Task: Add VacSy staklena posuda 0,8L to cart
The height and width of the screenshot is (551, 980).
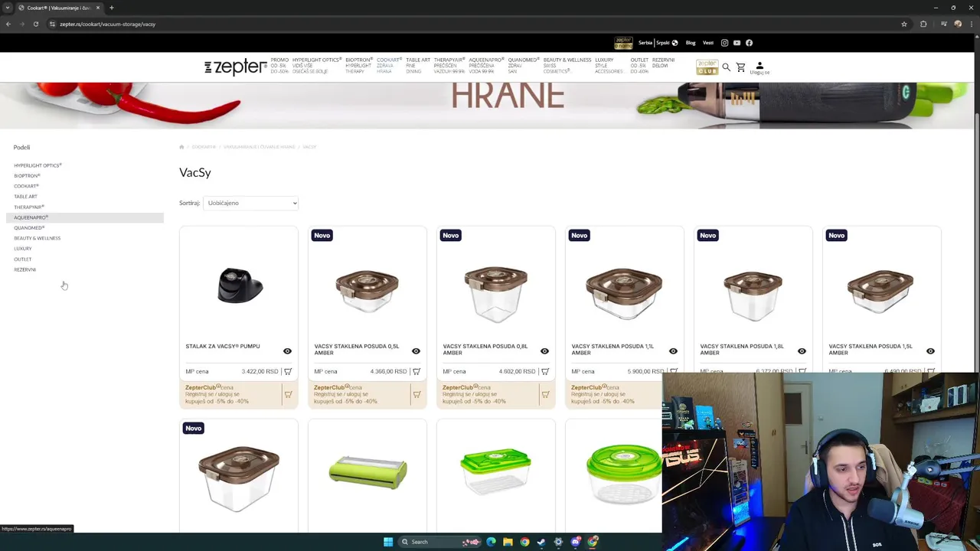Action: coord(545,371)
